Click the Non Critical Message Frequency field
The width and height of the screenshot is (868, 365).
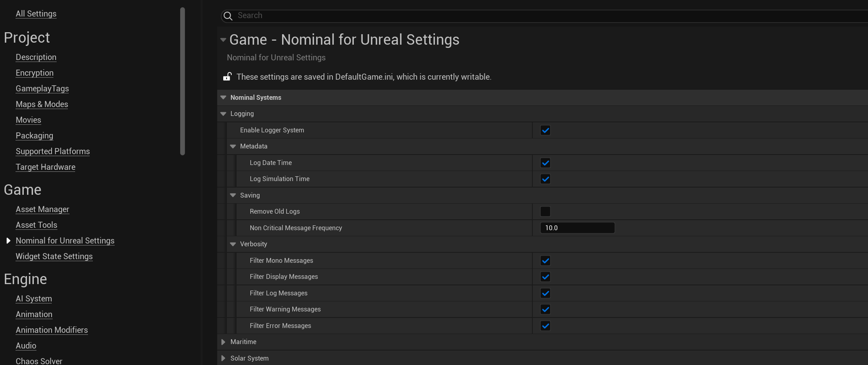[577, 228]
